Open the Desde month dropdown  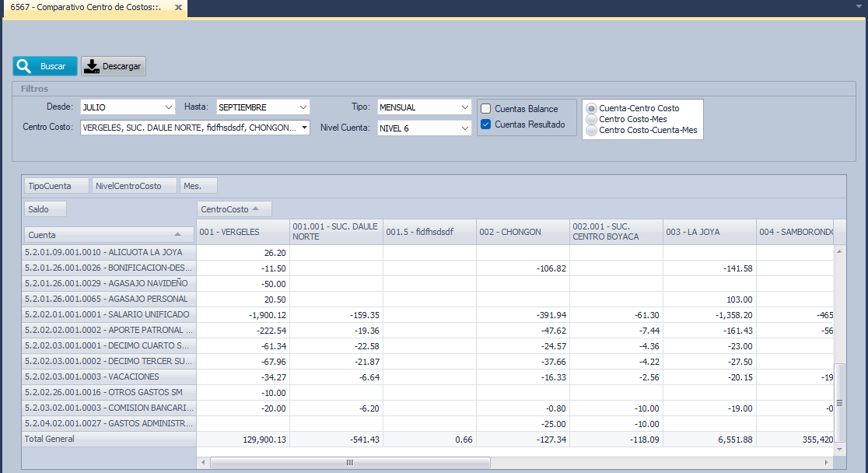click(169, 107)
